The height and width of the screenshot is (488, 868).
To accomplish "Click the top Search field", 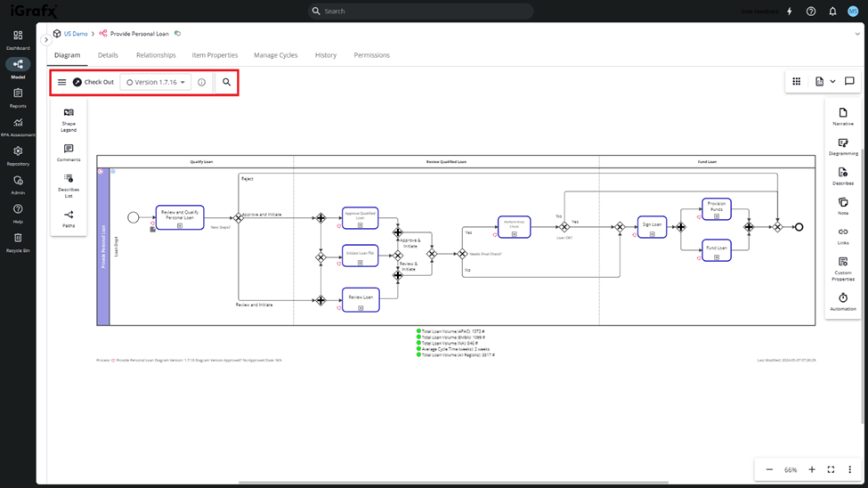I will pos(420,12).
